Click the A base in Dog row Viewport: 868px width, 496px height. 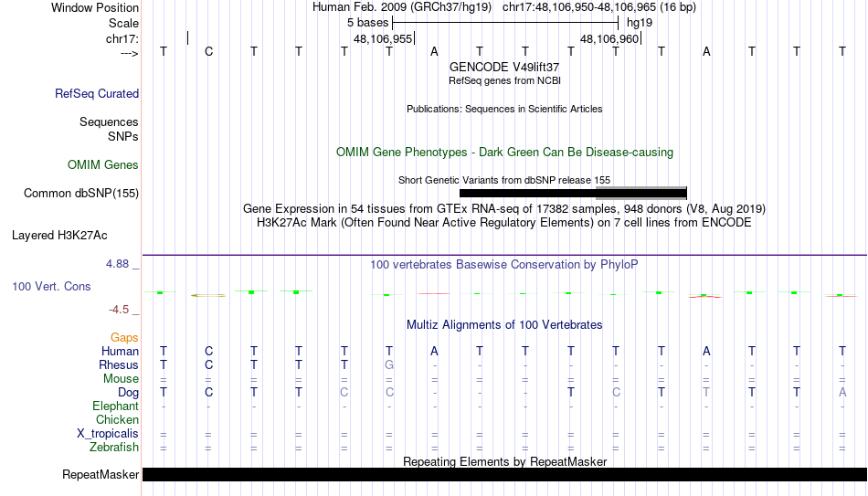842,393
